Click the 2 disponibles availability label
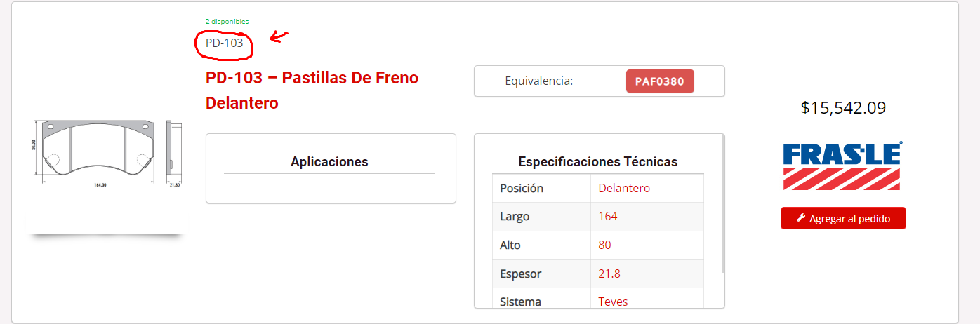The height and width of the screenshot is (324, 980). pyautogui.click(x=227, y=22)
